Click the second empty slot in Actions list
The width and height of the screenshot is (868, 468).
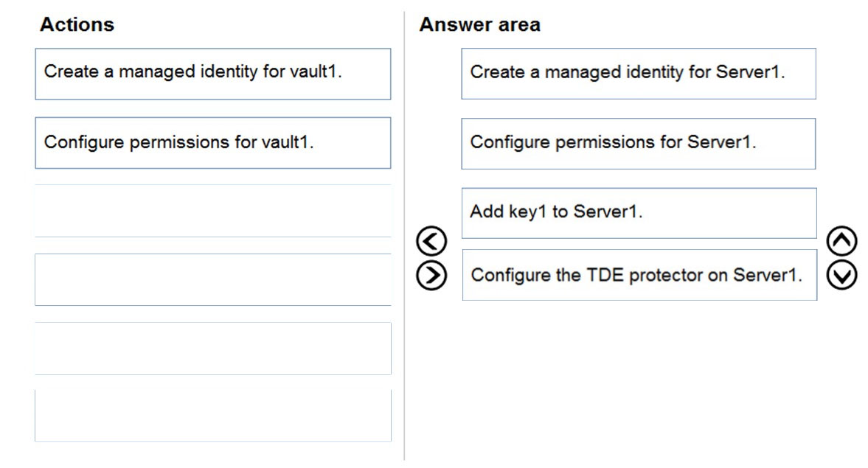[213, 279]
